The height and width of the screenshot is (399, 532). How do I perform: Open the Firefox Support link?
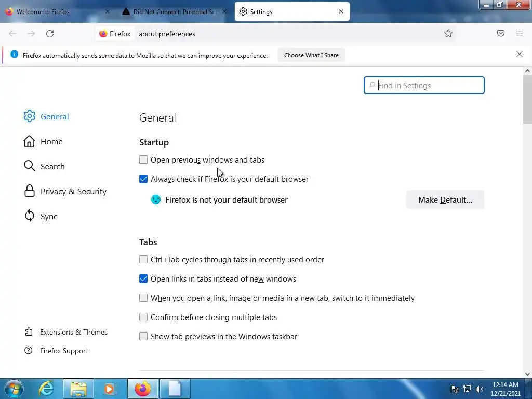pos(64,351)
